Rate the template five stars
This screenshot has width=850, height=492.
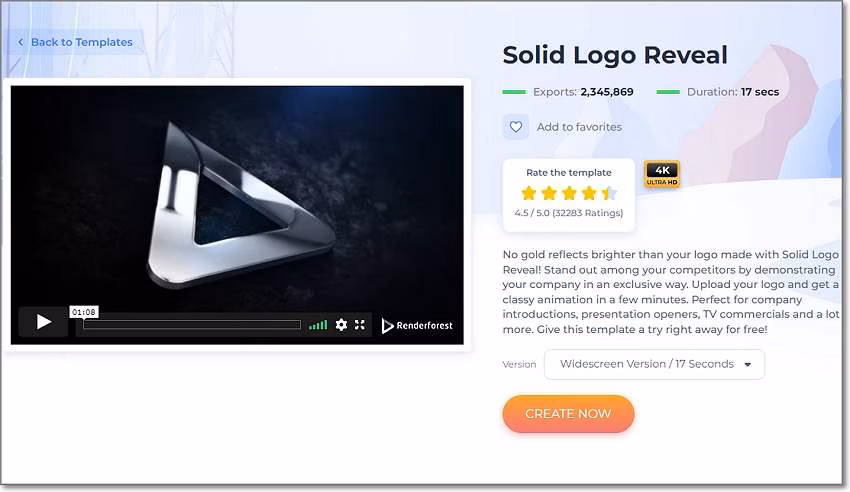pyautogui.click(x=609, y=193)
